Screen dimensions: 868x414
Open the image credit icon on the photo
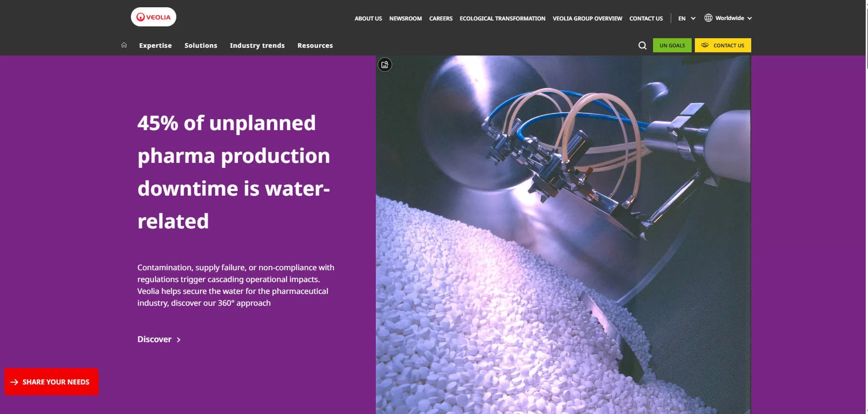click(384, 65)
